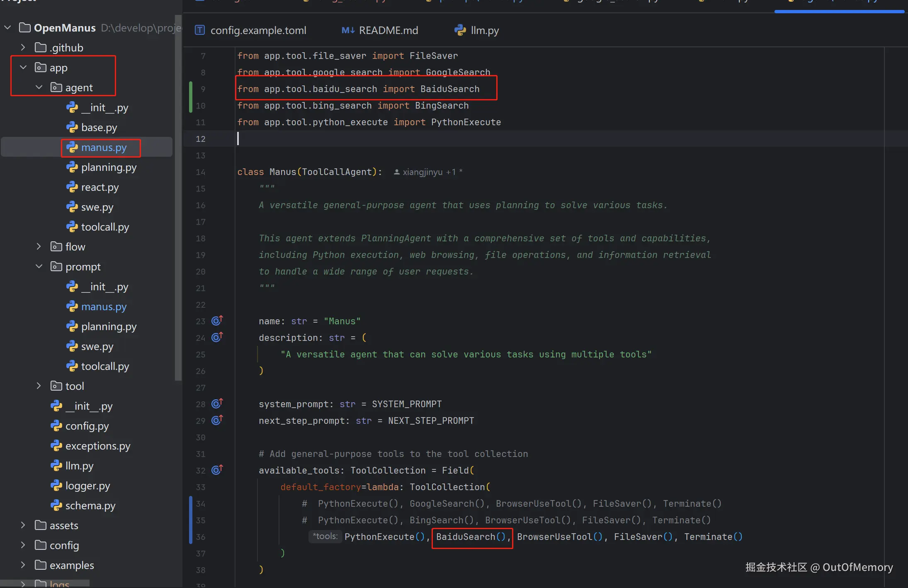This screenshot has width=908, height=588.
Task: Click override gutter icon on line 23
Action: 217,321
